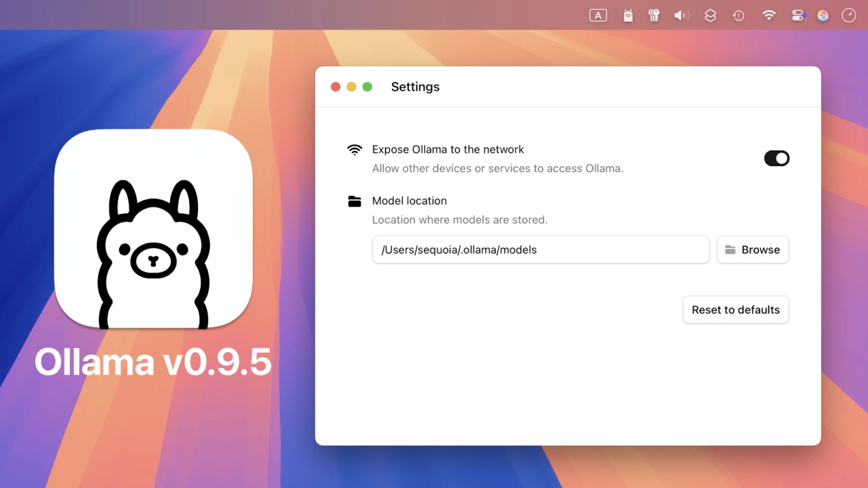The height and width of the screenshot is (488, 868).
Task: Open the input source "A" menu
Action: (x=598, y=16)
